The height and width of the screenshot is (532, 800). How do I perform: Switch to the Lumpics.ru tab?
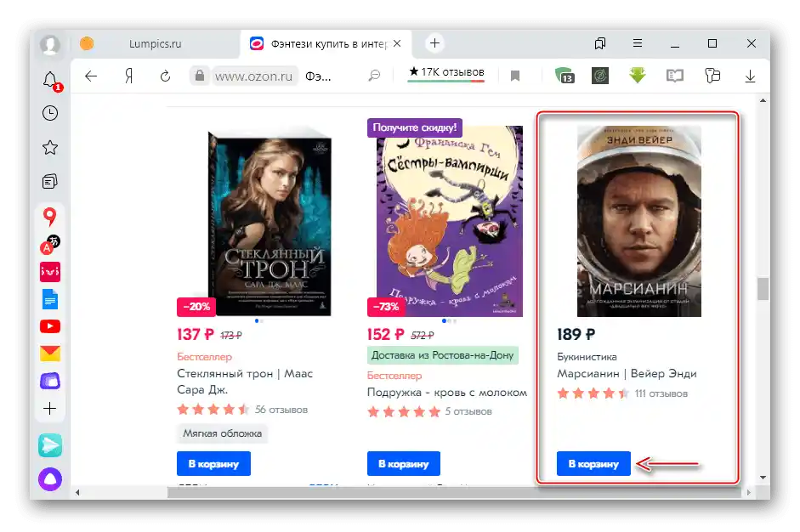point(155,44)
